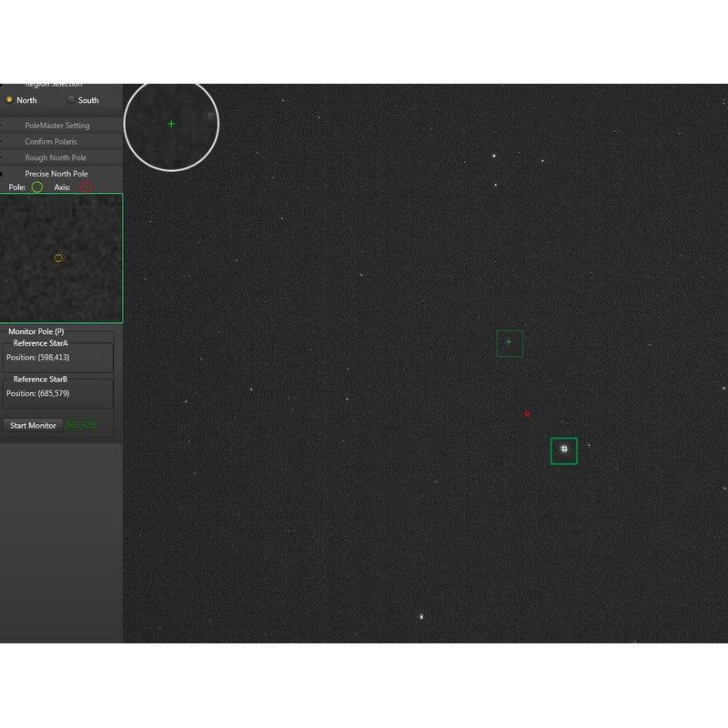Click the red Axis legend circle
The width and height of the screenshot is (728, 728).
(85, 188)
